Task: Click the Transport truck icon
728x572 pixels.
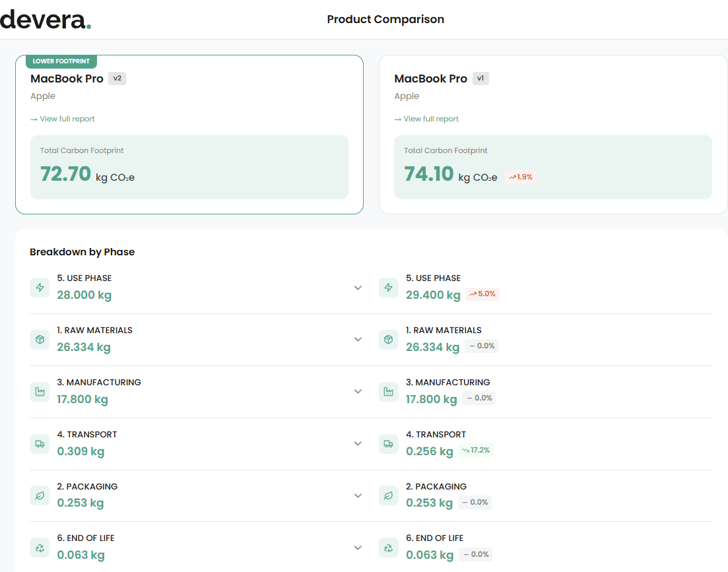Action: tap(40, 443)
